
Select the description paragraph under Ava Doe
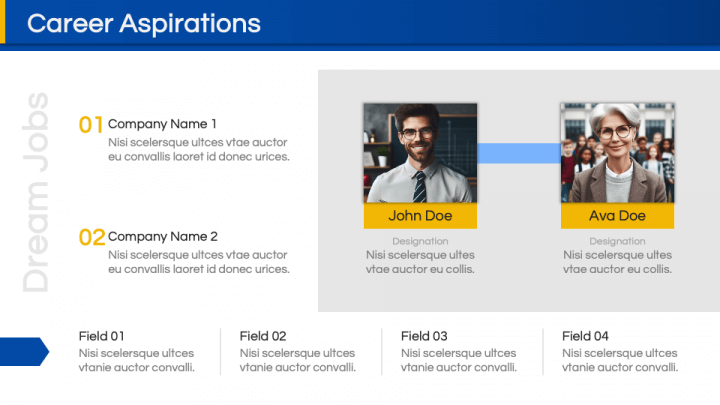(617, 262)
